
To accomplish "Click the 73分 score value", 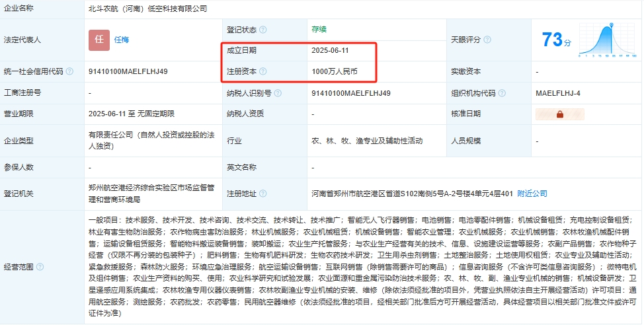I will [x=557, y=40].
